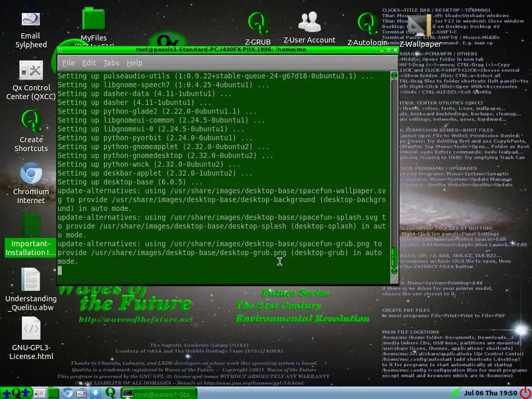The width and height of the screenshot is (532, 399).
Task: Open the terminal Tabs menu
Action: coord(111,63)
